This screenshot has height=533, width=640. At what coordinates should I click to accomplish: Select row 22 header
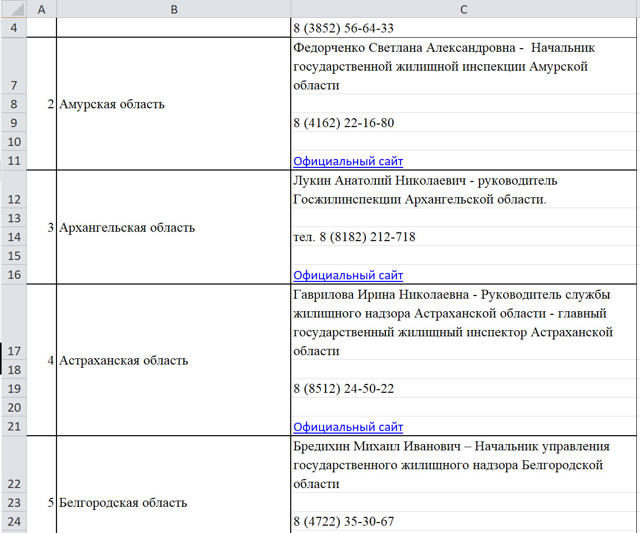point(14,464)
